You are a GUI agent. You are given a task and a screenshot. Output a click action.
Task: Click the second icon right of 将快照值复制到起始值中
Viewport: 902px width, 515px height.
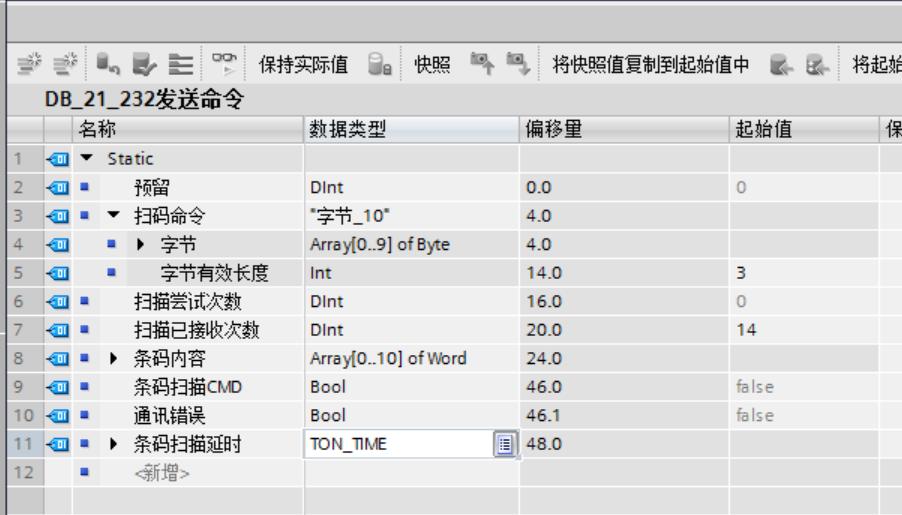[817, 64]
